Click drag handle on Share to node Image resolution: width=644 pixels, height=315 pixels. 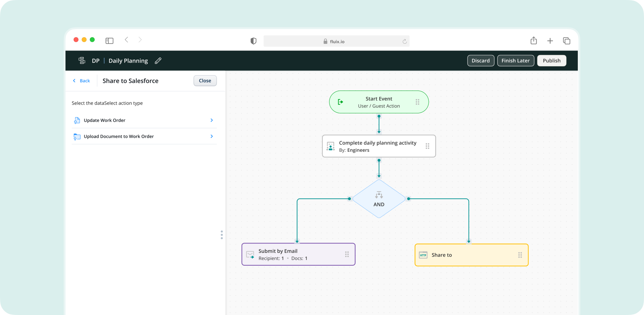pos(520,255)
